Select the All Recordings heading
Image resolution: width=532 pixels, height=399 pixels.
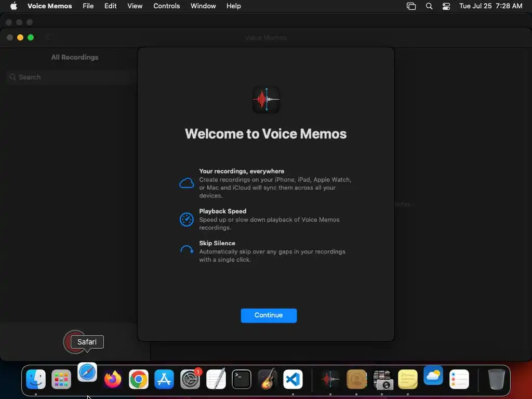[75, 57]
